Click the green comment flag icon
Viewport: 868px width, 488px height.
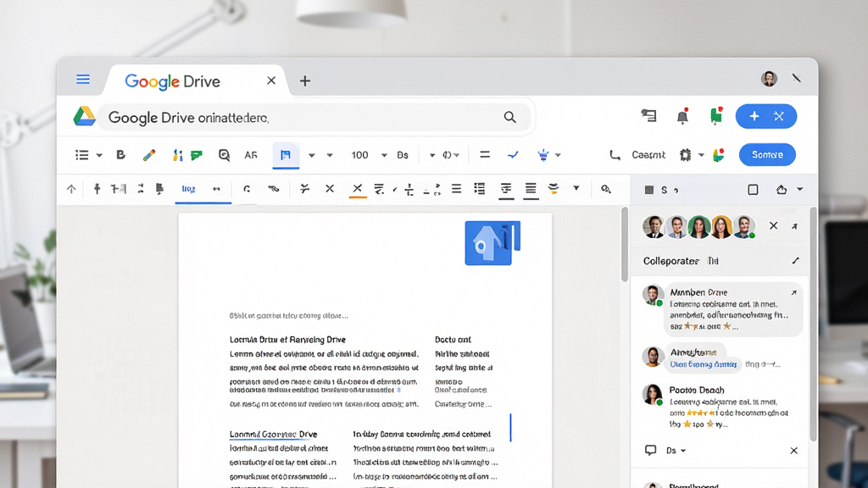pos(197,156)
